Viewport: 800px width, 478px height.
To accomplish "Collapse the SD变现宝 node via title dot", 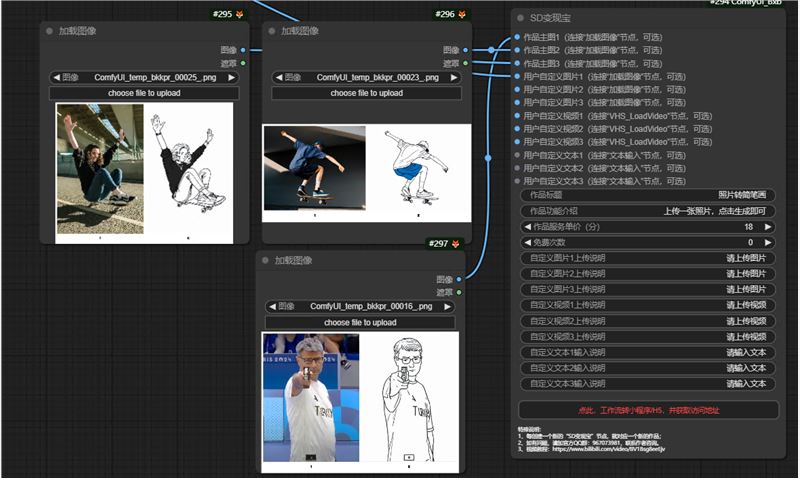I will click(520, 18).
